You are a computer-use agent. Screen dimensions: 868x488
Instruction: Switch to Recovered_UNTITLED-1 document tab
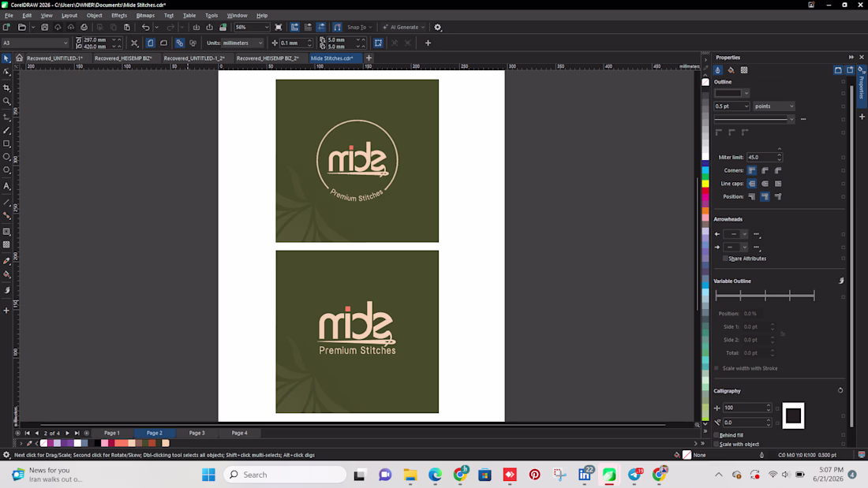click(54, 58)
